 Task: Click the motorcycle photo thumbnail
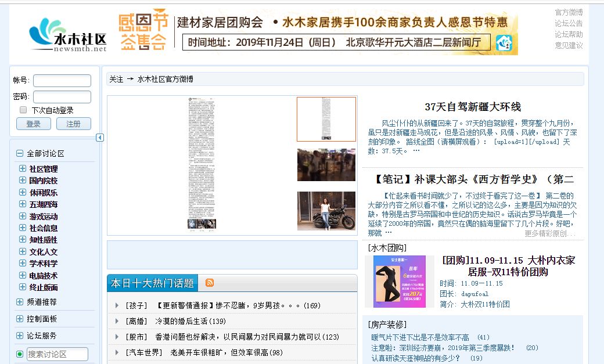326,210
